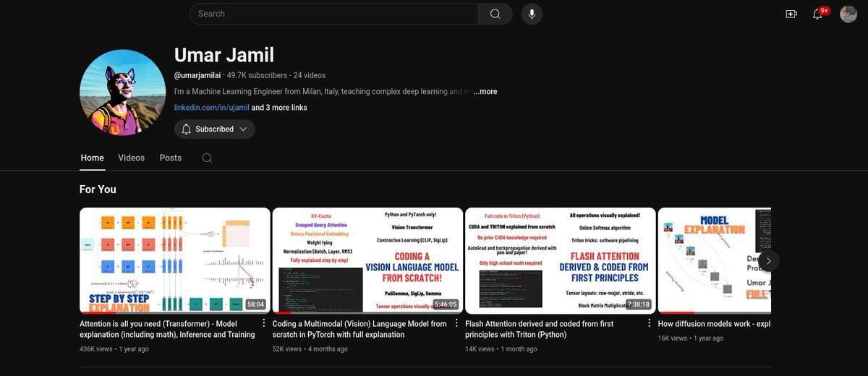Open Flash Attention video thumbnail
Screen dimensions: 868x376
coord(561,260)
